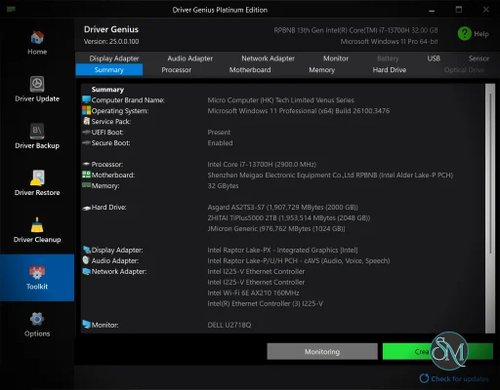Open Driver Backup in sidebar
The width and height of the screenshot is (500, 390).
[37, 136]
